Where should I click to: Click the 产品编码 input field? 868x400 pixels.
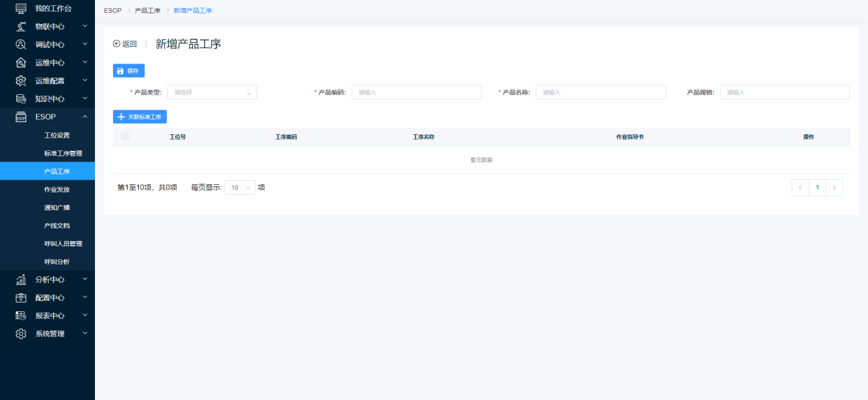[416, 93]
